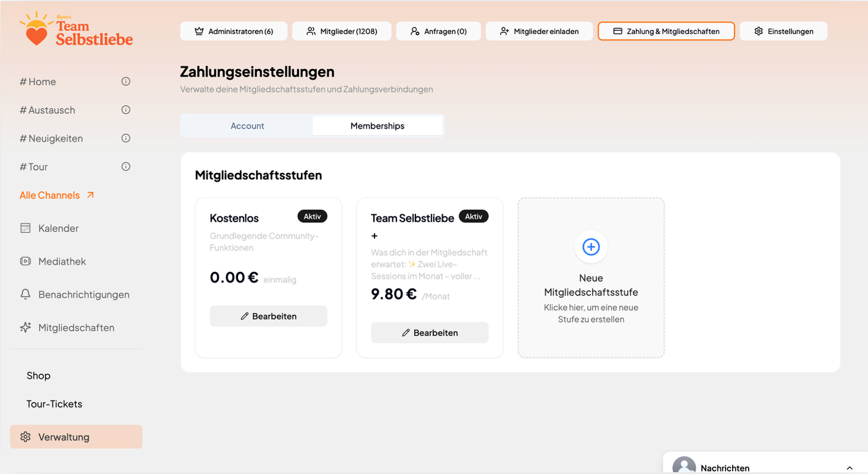Open the Alle Channels link
The height and width of the screenshot is (474, 868).
[x=50, y=195]
